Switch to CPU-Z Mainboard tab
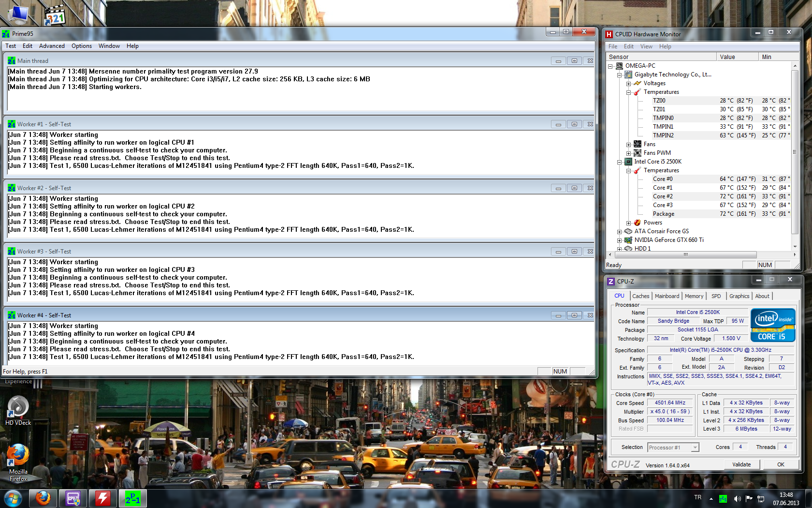This screenshot has width=812, height=508. point(667,296)
